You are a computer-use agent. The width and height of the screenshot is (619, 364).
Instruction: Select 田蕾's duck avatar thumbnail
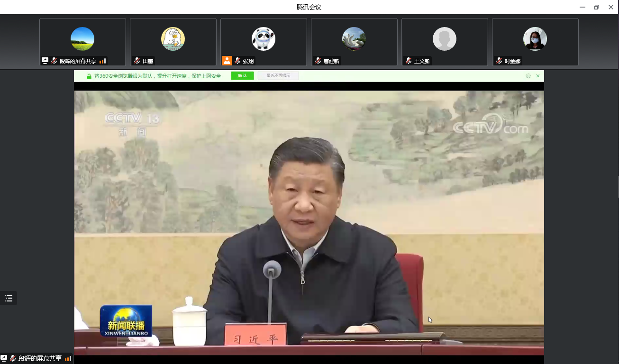(x=173, y=39)
